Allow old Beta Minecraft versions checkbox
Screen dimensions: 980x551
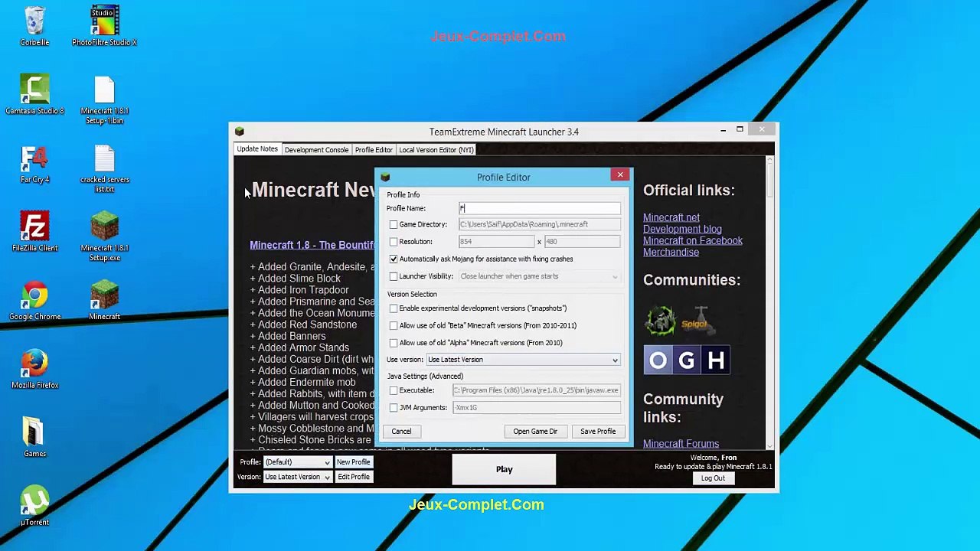pos(394,325)
